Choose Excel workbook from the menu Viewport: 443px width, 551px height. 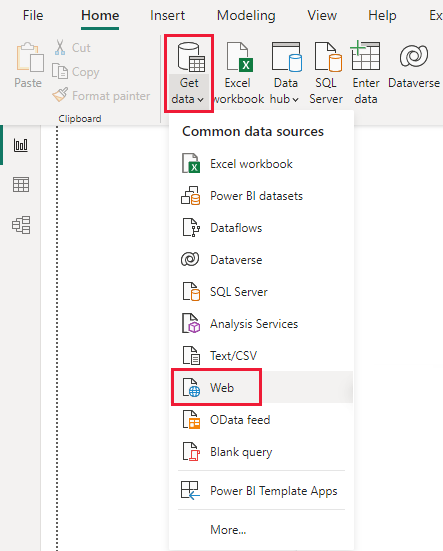(x=261, y=164)
